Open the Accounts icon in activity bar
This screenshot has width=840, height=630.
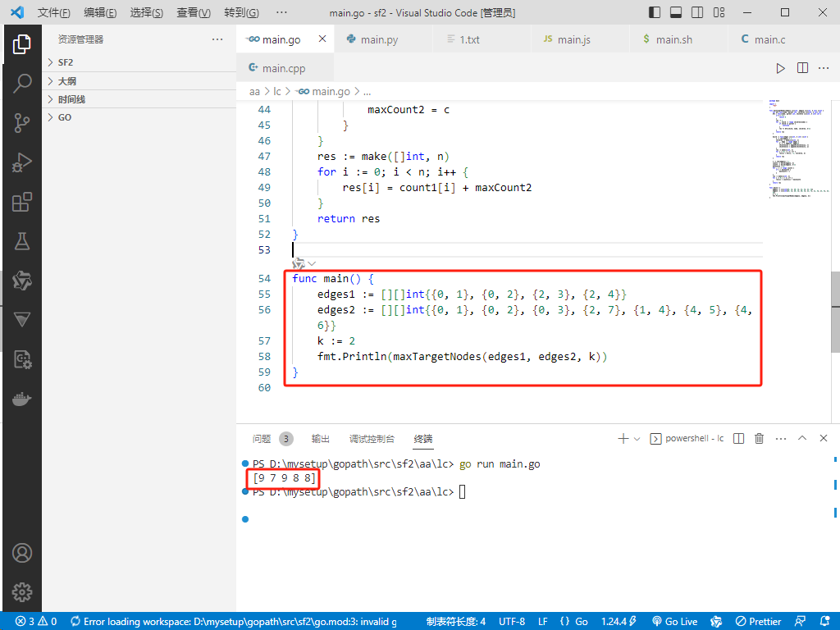tap(22, 553)
